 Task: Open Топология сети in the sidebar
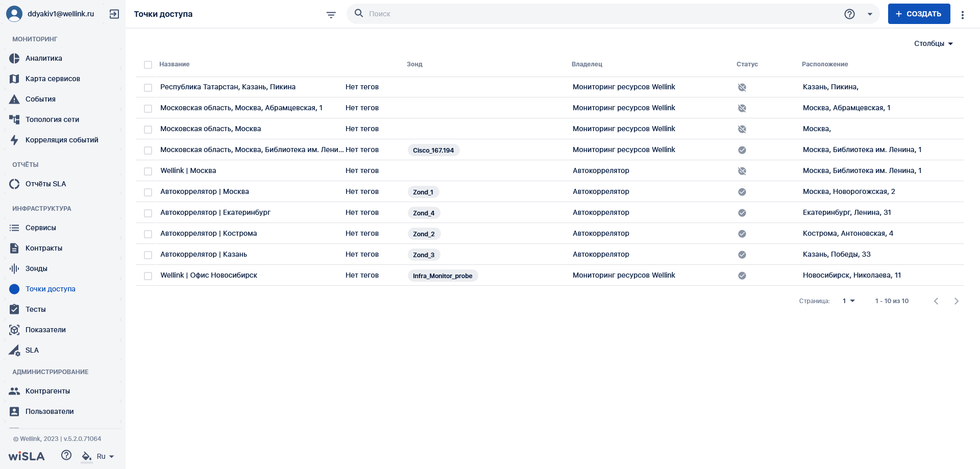tap(62, 119)
